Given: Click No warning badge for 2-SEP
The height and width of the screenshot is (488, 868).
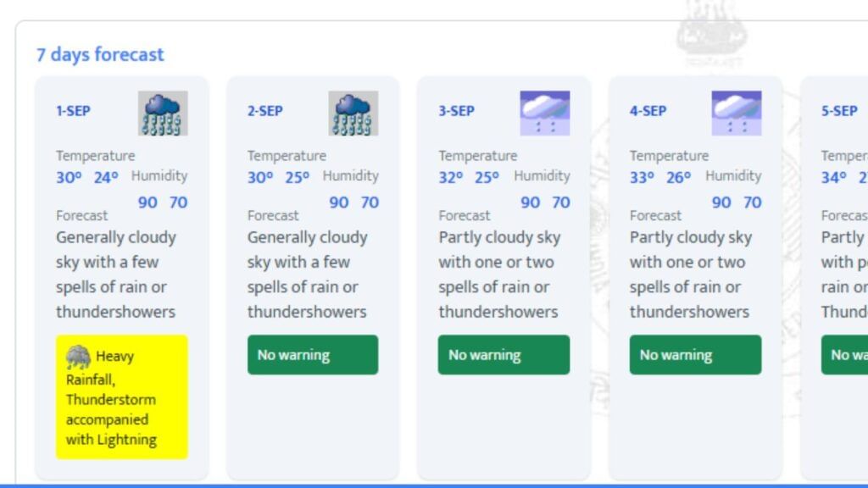Looking at the screenshot, I should click(x=313, y=355).
